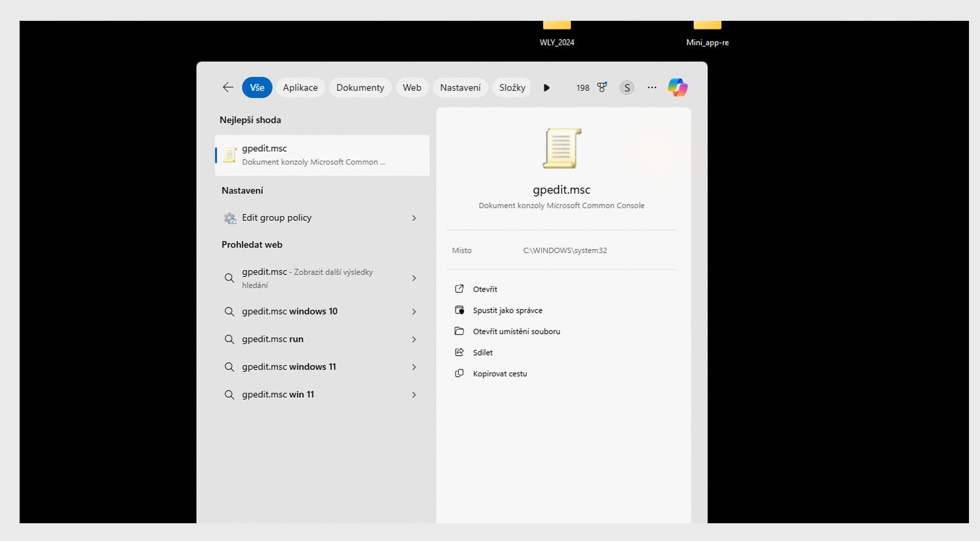Click the Sdílet share icon
The width and height of the screenshot is (980, 541).
459,353
